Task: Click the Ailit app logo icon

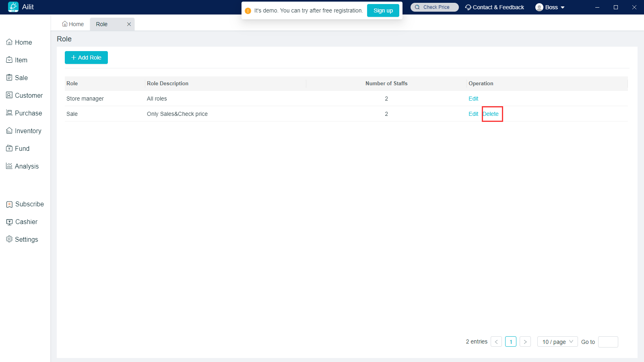Action: 13,7
